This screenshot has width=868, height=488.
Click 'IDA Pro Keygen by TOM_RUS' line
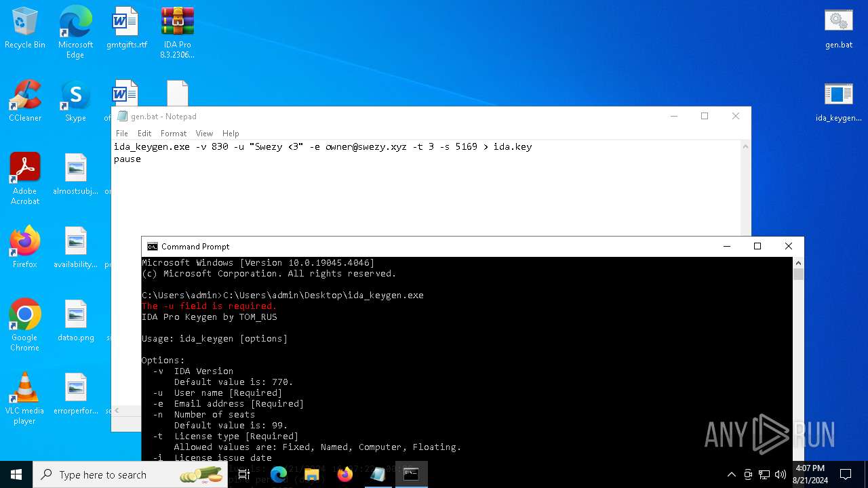(x=209, y=317)
